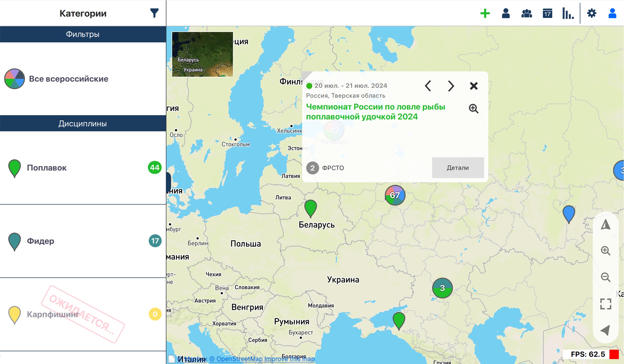This screenshot has width=624, height=364.
Task: Open the calendar icon showing 17
Action: (x=547, y=13)
